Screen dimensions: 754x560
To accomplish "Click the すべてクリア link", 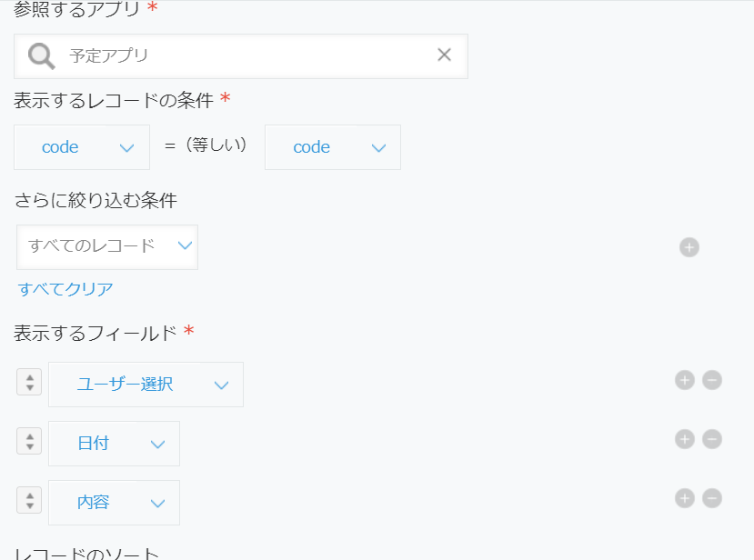I will pos(64,288).
